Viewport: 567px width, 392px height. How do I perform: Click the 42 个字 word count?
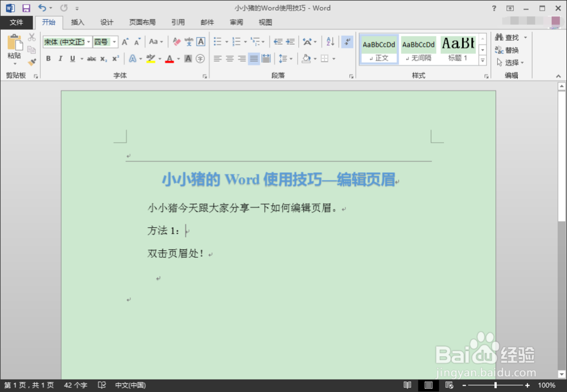[x=75, y=385]
